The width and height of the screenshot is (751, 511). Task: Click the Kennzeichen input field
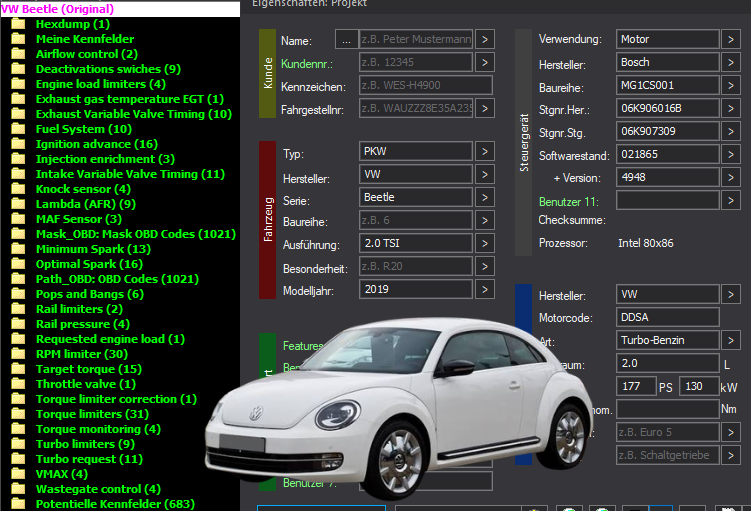[x=425, y=85]
